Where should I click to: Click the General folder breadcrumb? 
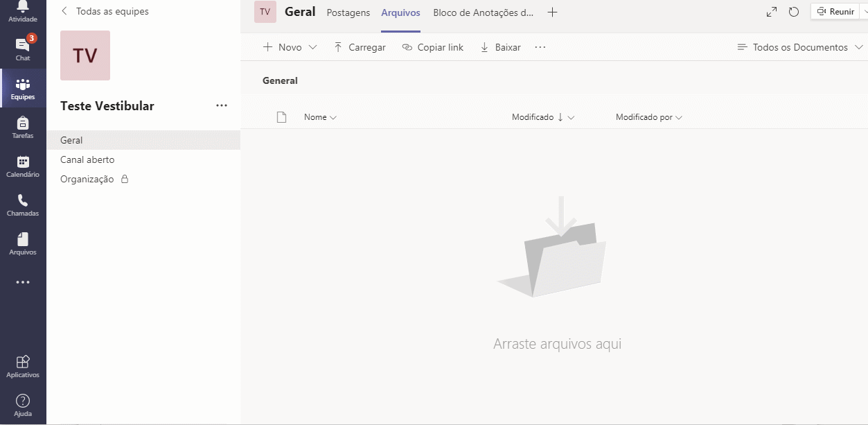(280, 80)
